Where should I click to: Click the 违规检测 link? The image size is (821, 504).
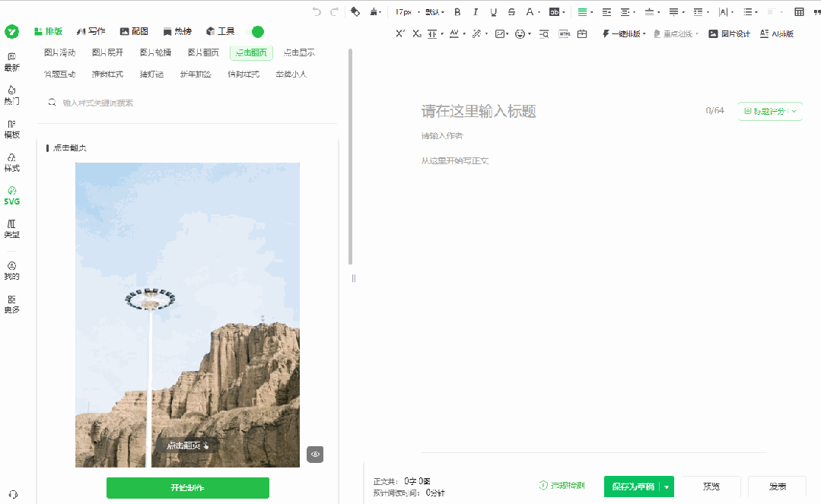click(x=562, y=486)
